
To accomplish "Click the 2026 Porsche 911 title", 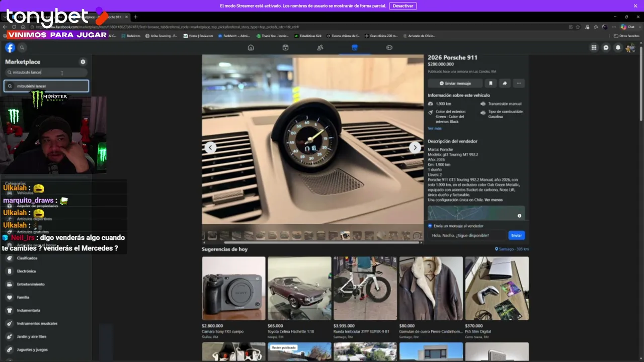I will [x=452, y=57].
